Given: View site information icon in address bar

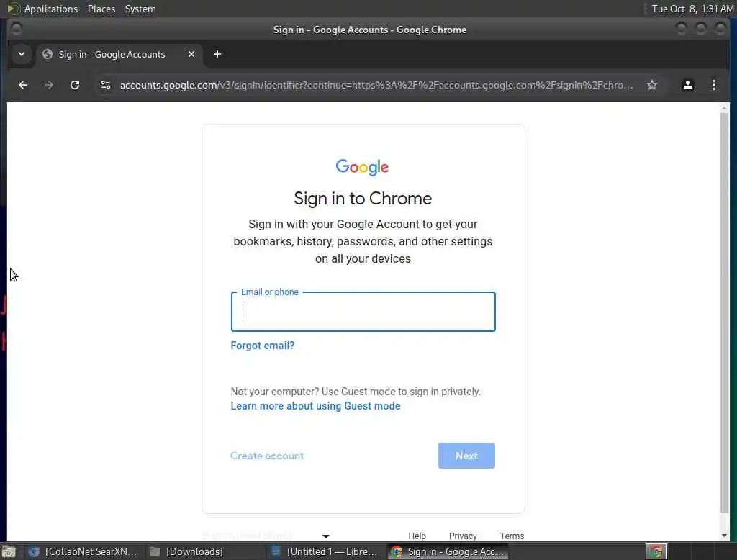Looking at the screenshot, I should pyautogui.click(x=106, y=85).
